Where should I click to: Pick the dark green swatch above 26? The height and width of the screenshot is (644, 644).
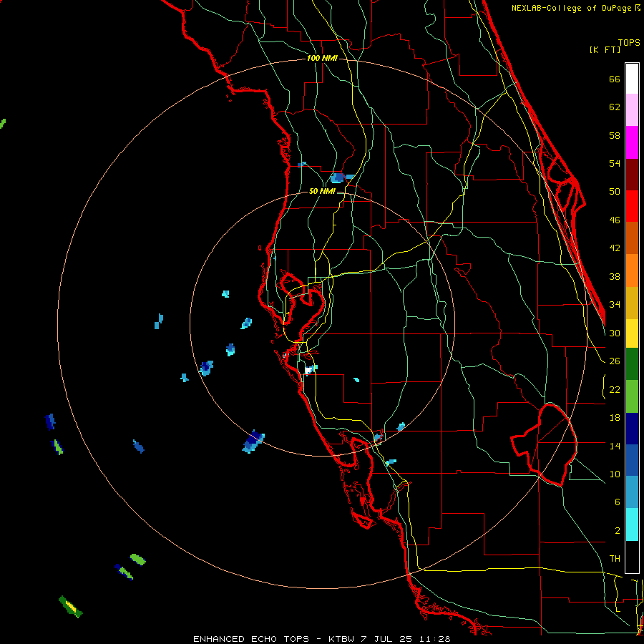[x=632, y=364]
